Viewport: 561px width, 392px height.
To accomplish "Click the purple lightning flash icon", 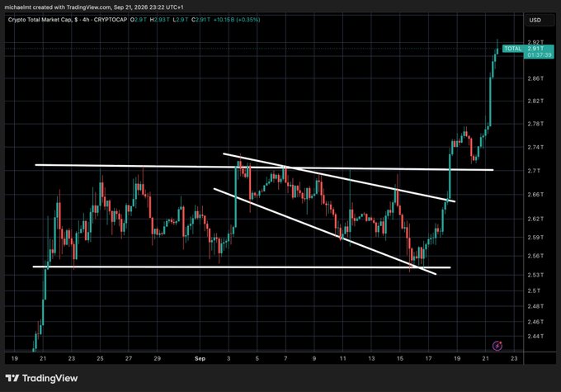I will (497, 346).
